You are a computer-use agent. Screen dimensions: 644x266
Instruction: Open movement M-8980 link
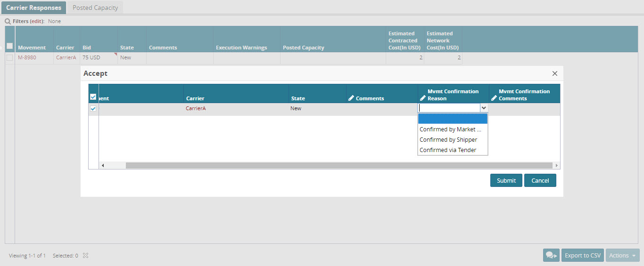click(27, 57)
